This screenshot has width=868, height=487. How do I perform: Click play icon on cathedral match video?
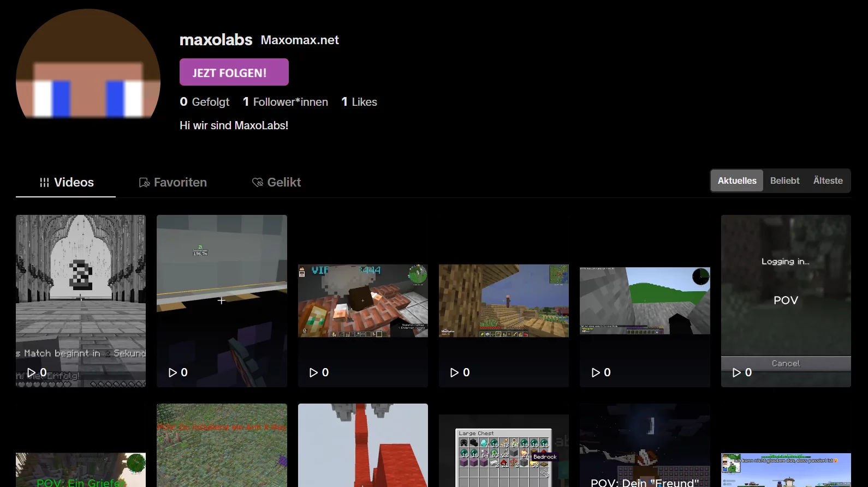(32, 372)
